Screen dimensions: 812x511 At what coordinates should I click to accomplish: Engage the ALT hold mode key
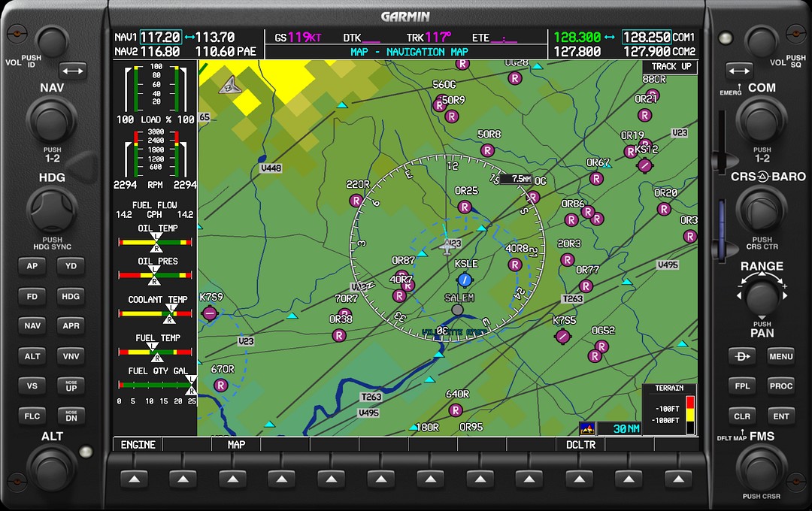(32, 356)
